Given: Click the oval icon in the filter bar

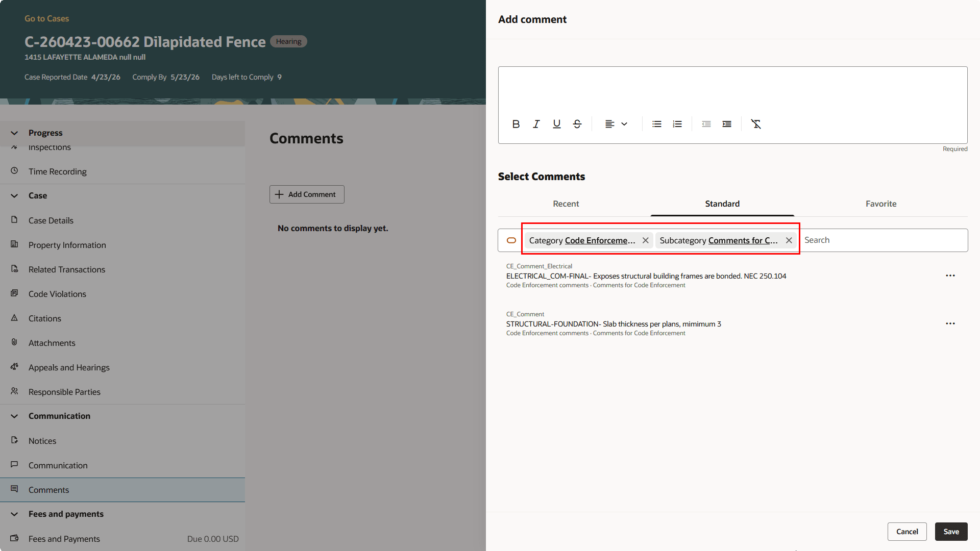Looking at the screenshot, I should click(x=511, y=240).
